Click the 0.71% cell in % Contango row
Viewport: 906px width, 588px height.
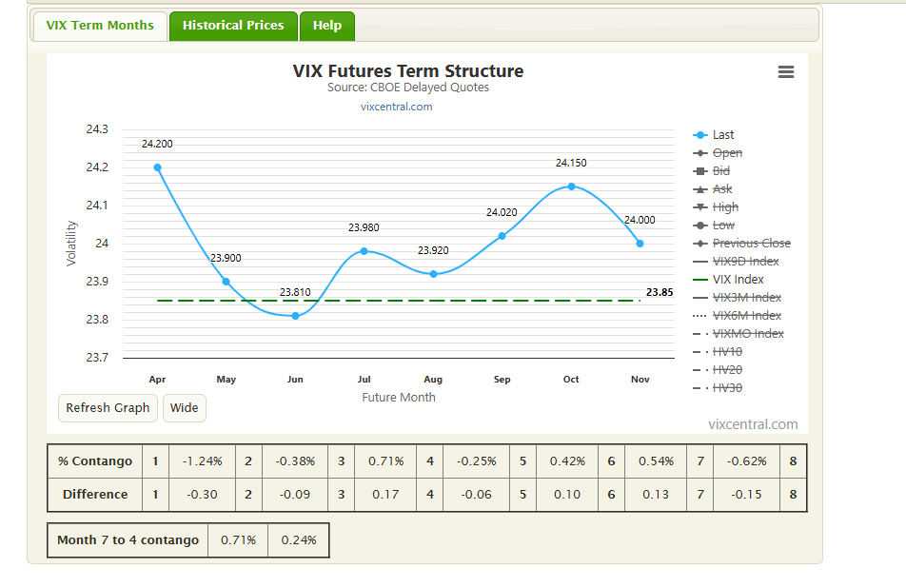pos(385,461)
